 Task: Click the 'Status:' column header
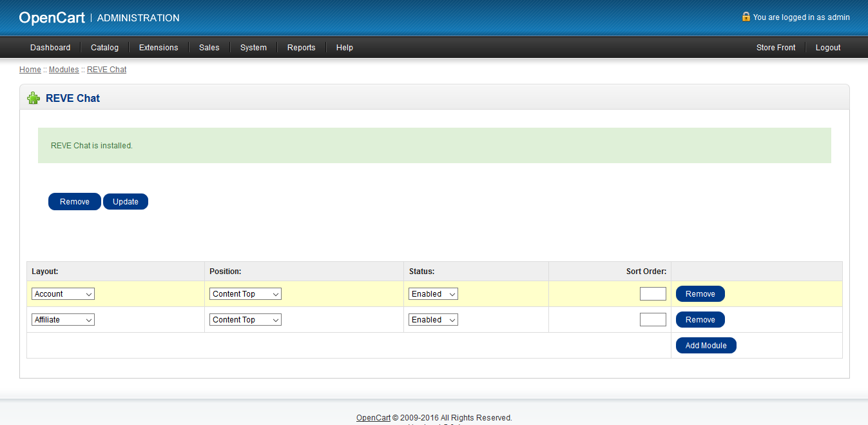pos(422,272)
